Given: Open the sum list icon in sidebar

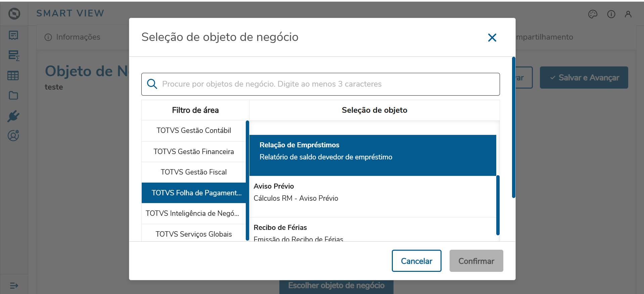Looking at the screenshot, I should [x=14, y=55].
